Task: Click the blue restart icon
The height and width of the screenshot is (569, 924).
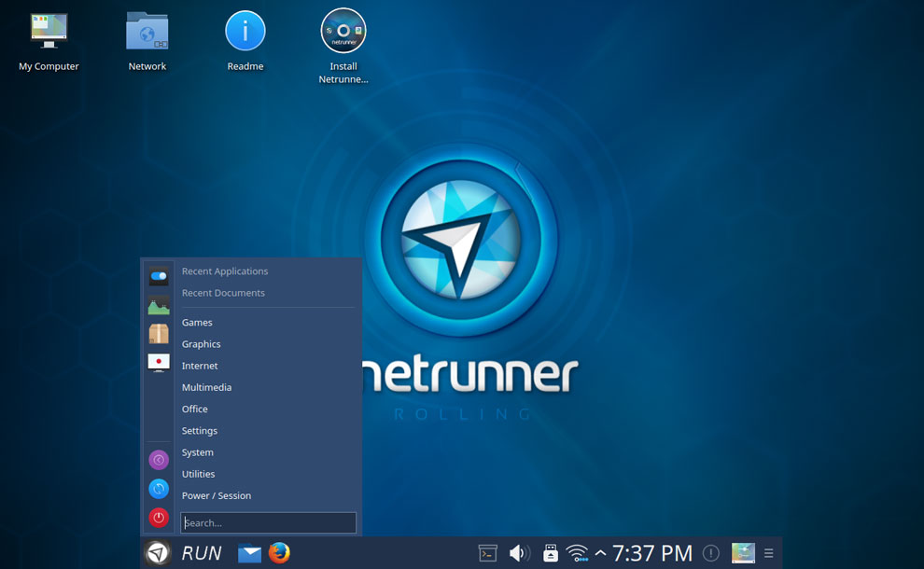Action: click(x=159, y=489)
